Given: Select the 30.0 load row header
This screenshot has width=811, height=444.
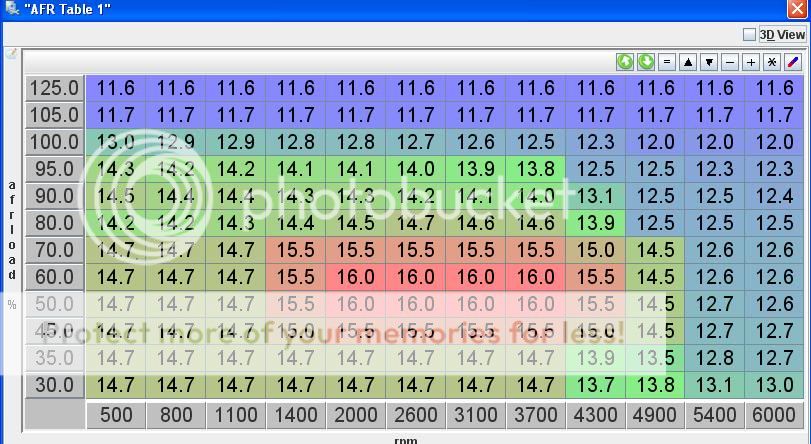Looking at the screenshot, I should click(54, 384).
